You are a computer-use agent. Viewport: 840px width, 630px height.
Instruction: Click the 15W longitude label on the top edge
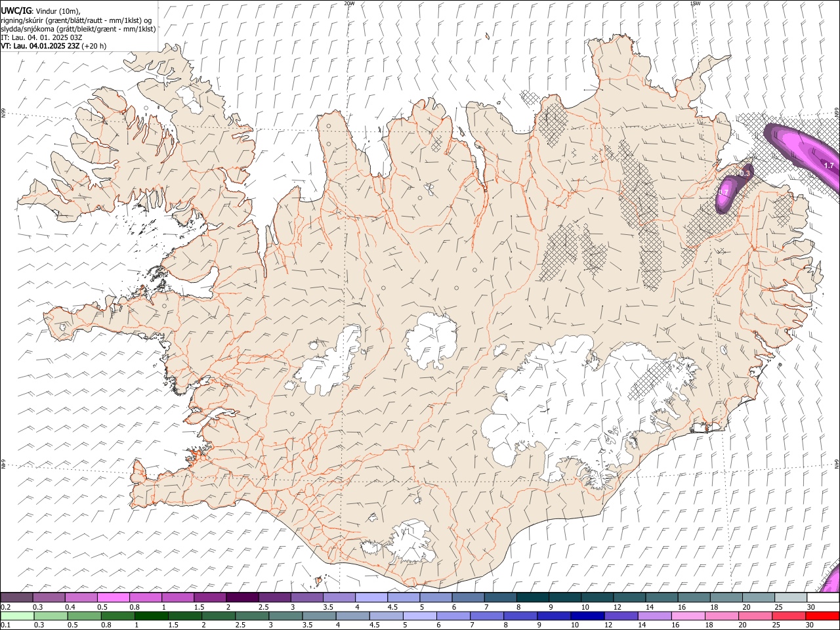coord(695,3)
